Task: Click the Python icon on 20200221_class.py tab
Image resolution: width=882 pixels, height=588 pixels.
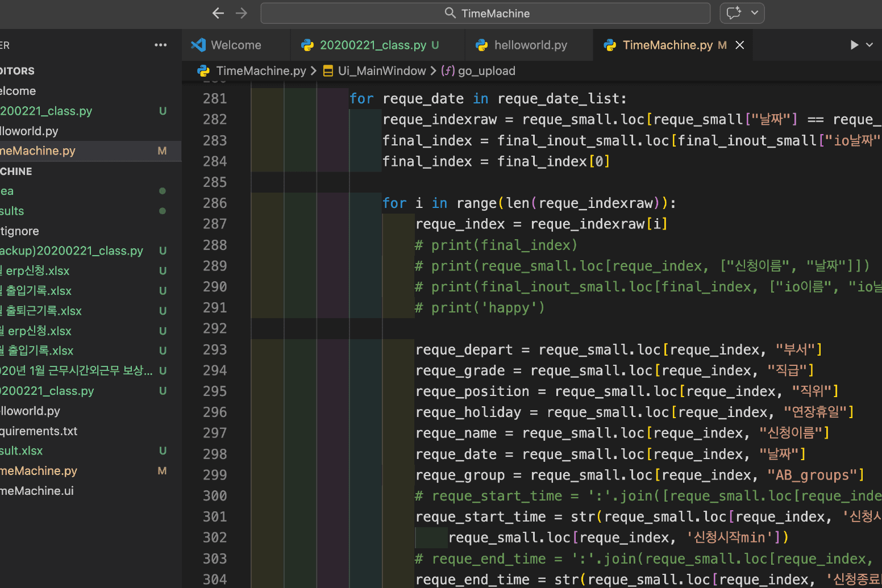Action: coord(307,45)
